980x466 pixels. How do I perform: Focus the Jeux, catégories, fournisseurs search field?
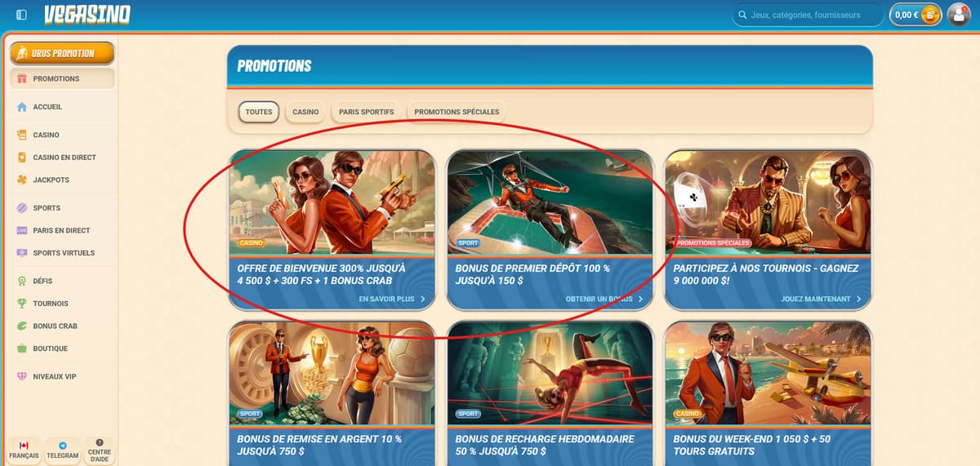tap(808, 15)
